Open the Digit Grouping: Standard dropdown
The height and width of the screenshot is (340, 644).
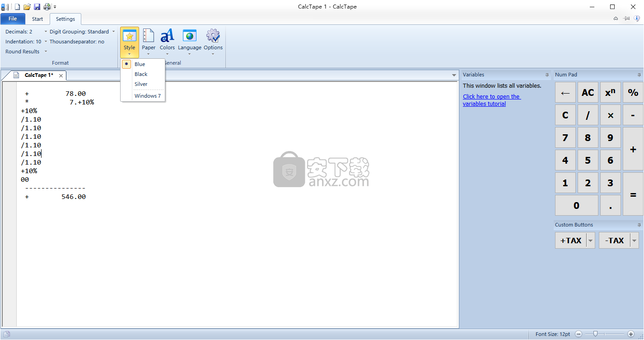tap(82, 32)
